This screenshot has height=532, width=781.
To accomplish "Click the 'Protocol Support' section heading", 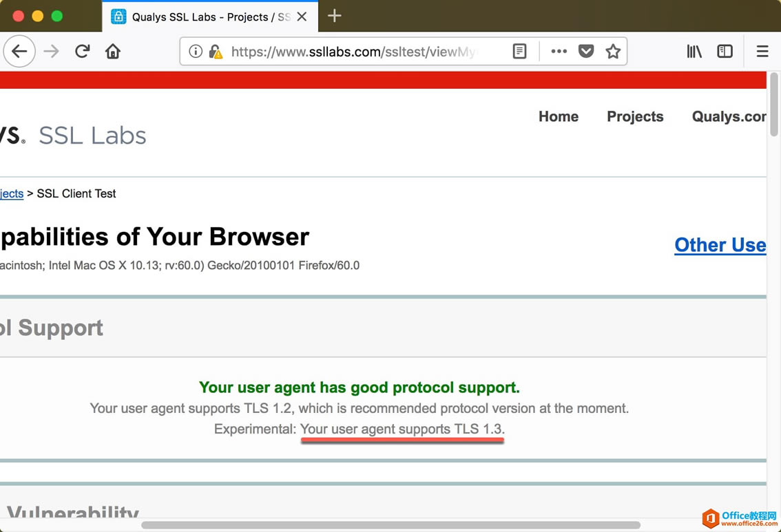I will pyautogui.click(x=51, y=328).
